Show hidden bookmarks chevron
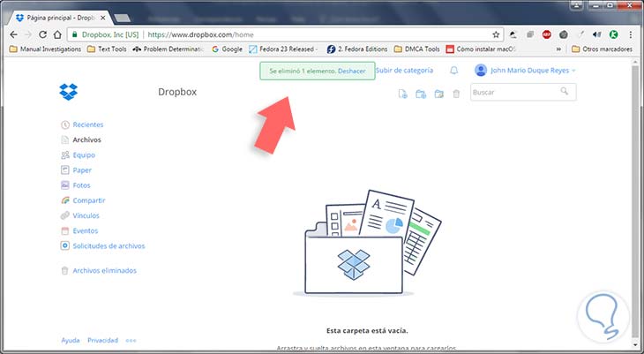Screen dimensions: 644x354 tap(558, 49)
